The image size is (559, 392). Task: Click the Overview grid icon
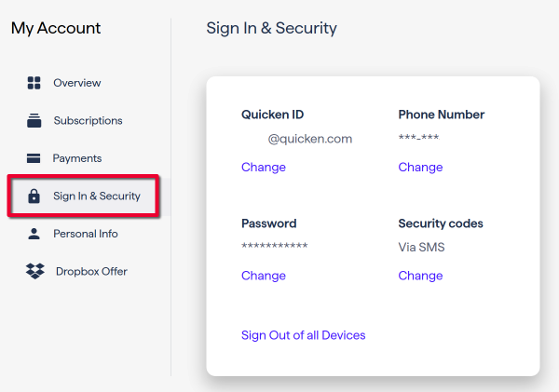click(34, 83)
